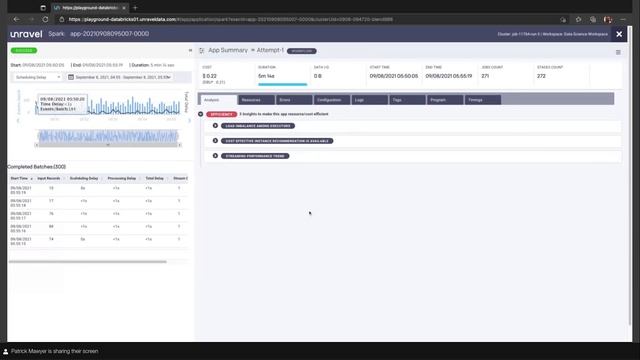The height and width of the screenshot is (360, 640).
Task: Click the App Summary icon beside the title
Action: pyautogui.click(x=202, y=51)
